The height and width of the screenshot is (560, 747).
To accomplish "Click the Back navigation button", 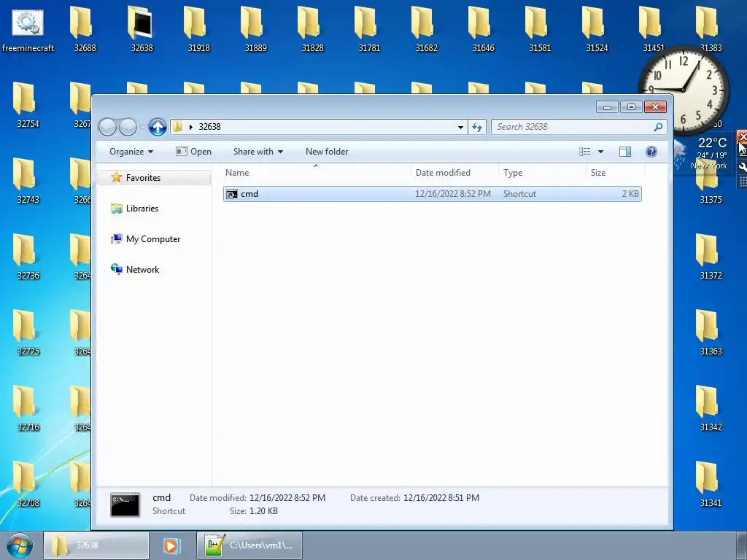I will [x=108, y=127].
